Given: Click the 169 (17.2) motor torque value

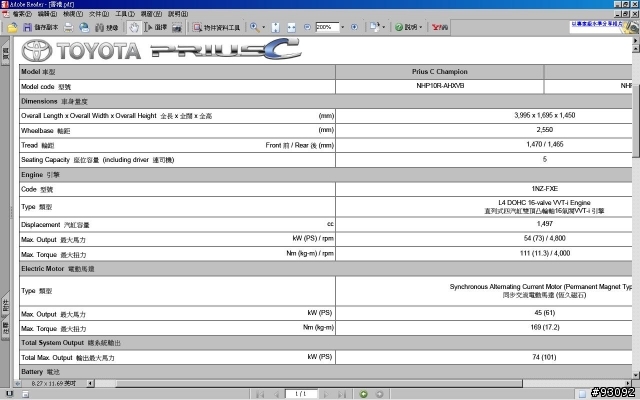Looking at the screenshot, I should tap(545, 327).
